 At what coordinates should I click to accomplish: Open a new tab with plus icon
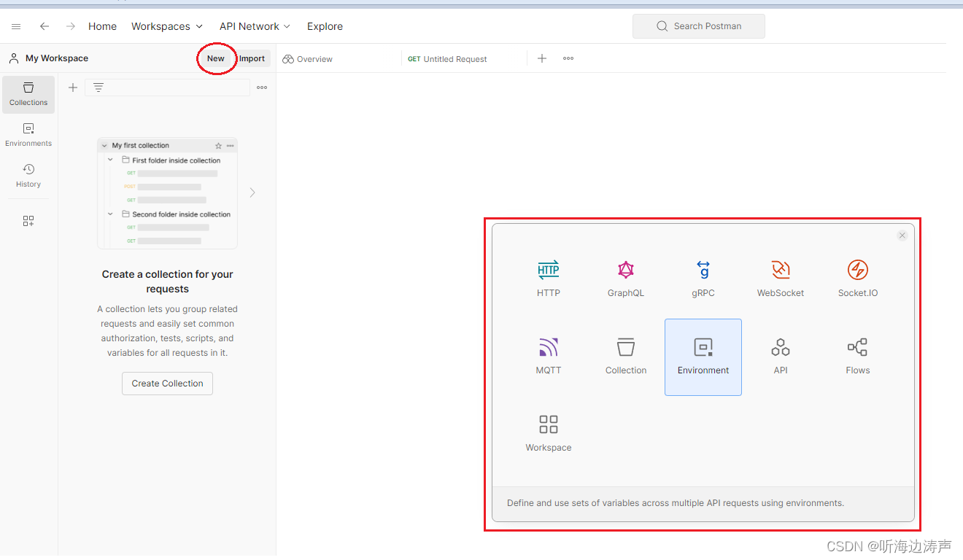click(x=542, y=58)
